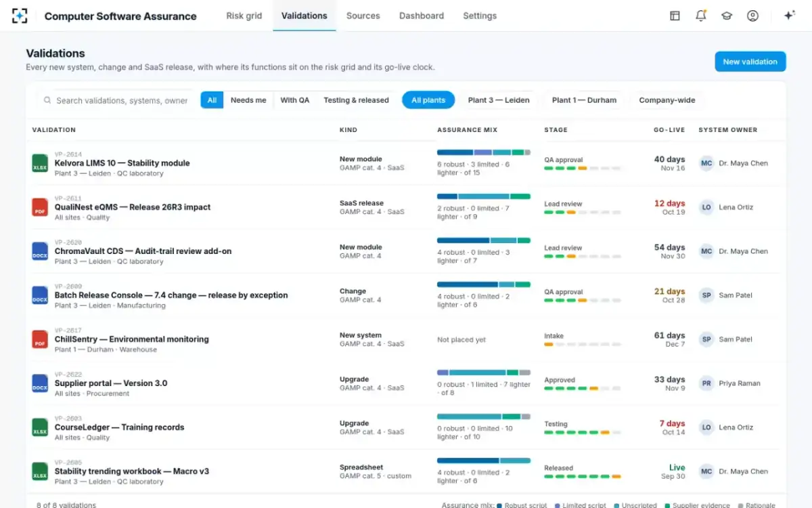Viewport: 812px width, 508px height.
Task: Select the All status filter
Action: 212,100
